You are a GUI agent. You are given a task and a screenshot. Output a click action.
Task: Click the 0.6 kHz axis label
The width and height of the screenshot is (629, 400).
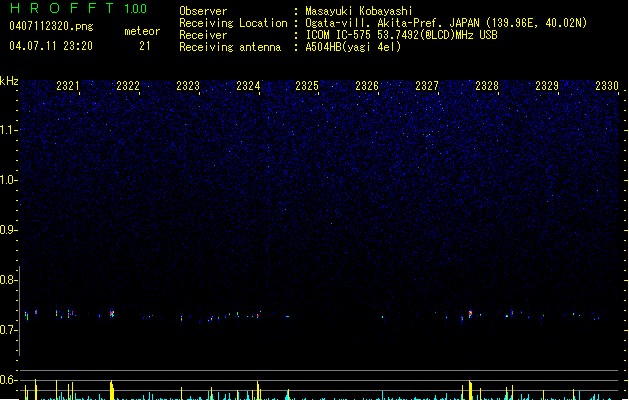tap(8, 380)
